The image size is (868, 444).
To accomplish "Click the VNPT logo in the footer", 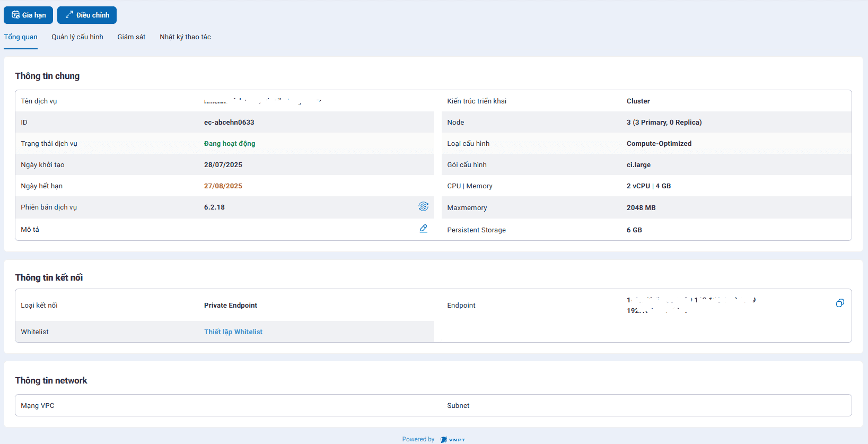I will [x=453, y=439].
